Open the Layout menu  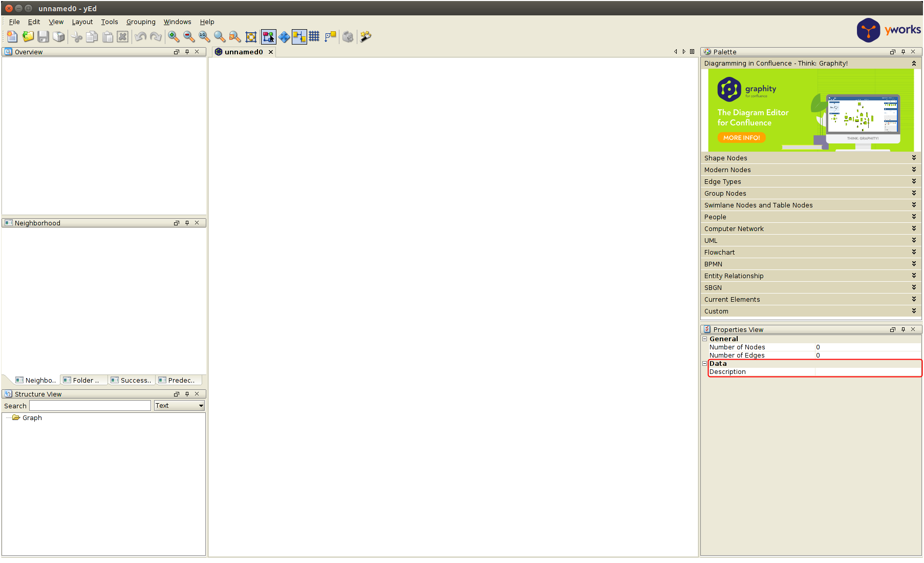(82, 22)
